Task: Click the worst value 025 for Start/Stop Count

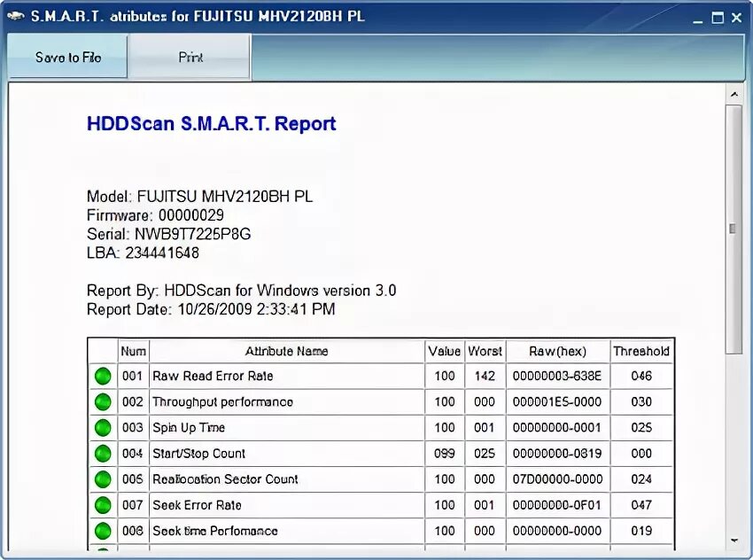Action: click(x=485, y=454)
